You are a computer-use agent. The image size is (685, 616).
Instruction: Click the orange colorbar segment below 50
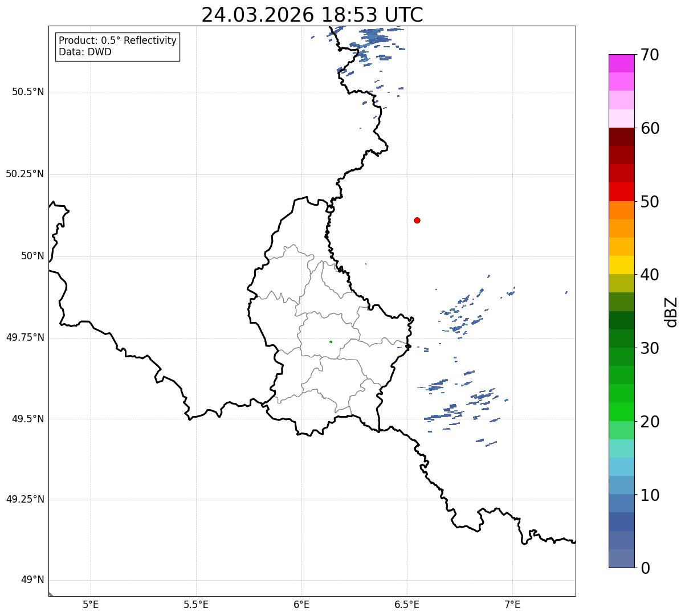tap(621, 210)
